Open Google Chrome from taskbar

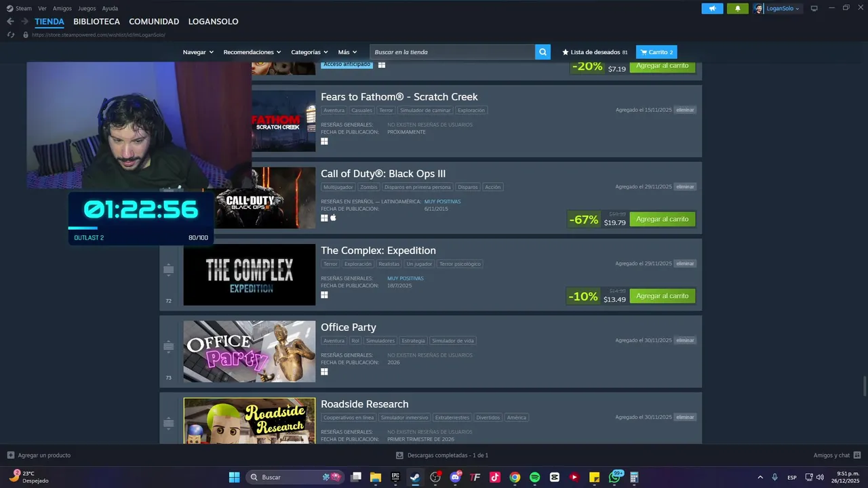pos(515,477)
